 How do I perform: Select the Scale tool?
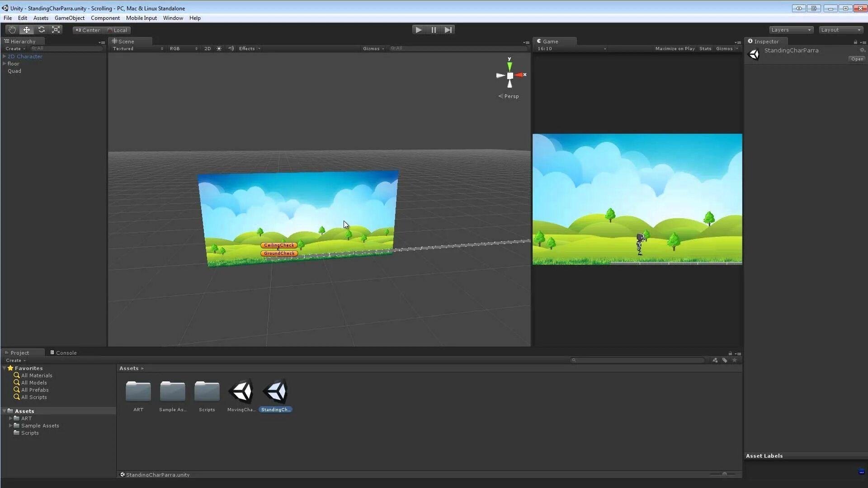pyautogui.click(x=56, y=30)
